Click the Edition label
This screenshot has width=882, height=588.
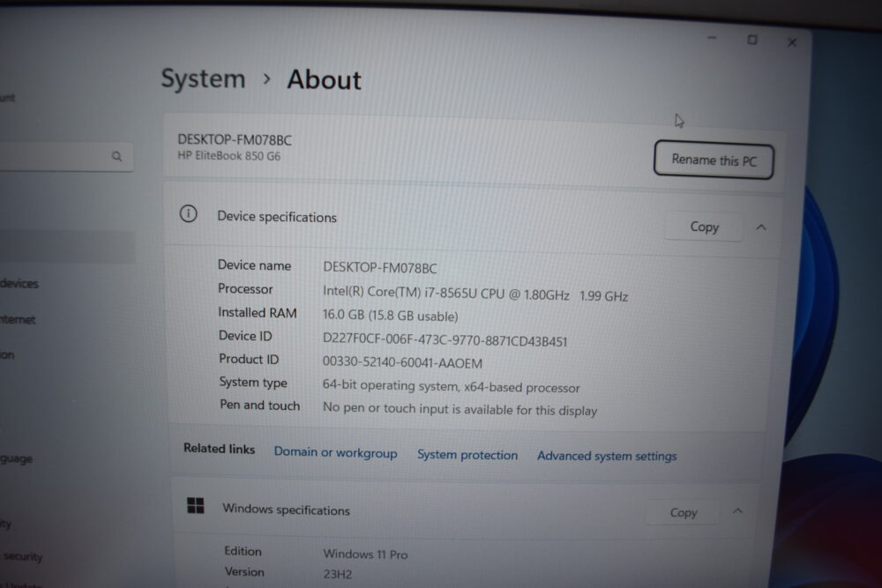[243, 551]
